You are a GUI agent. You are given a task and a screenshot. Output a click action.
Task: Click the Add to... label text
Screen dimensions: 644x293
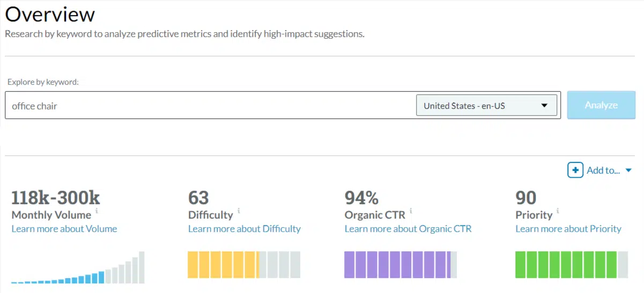click(x=603, y=170)
